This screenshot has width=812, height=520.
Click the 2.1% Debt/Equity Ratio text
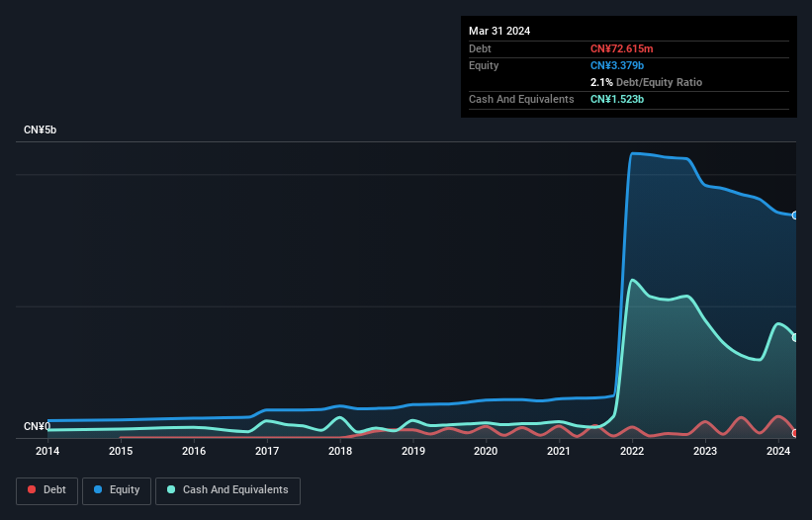click(646, 82)
